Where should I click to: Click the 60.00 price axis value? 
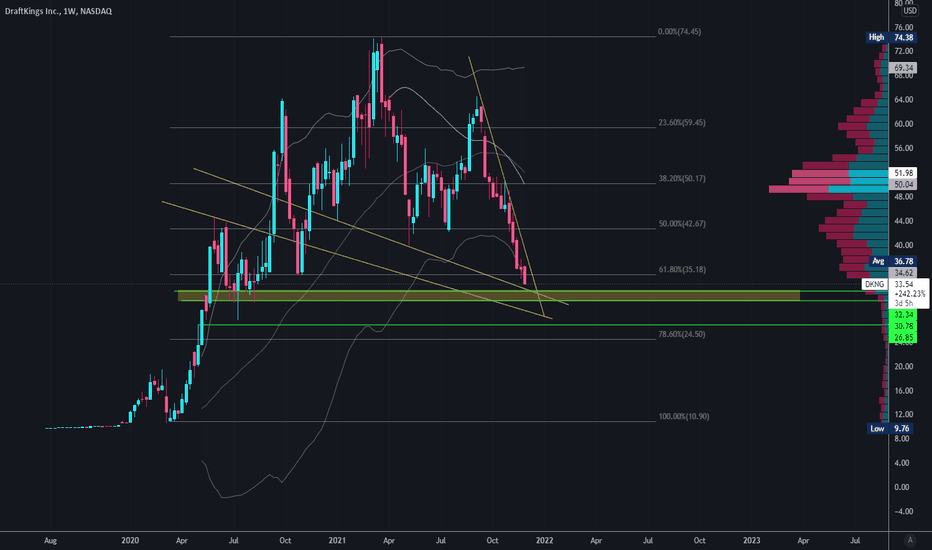903,124
